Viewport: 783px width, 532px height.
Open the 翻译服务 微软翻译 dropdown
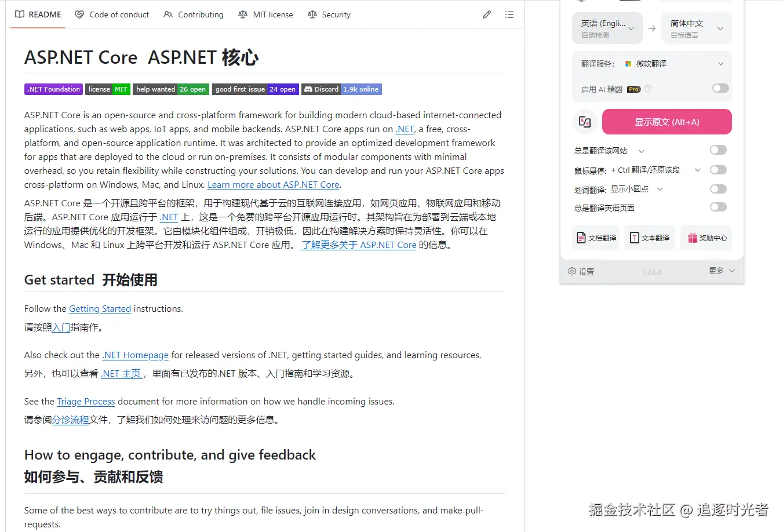click(675, 64)
